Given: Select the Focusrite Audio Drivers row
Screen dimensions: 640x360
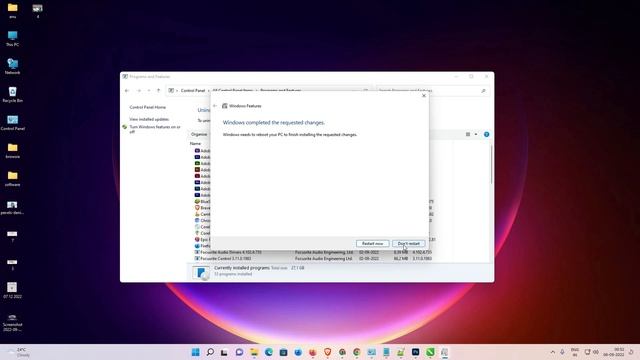Looking at the screenshot, I should pos(313,252).
